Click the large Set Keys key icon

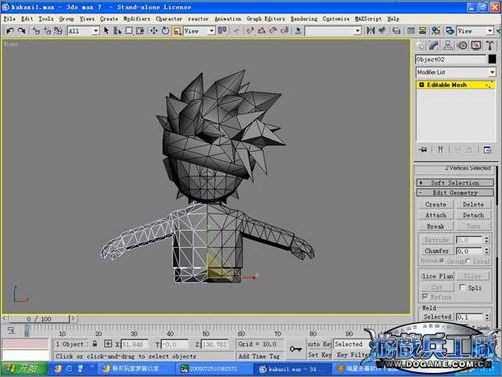coord(295,349)
